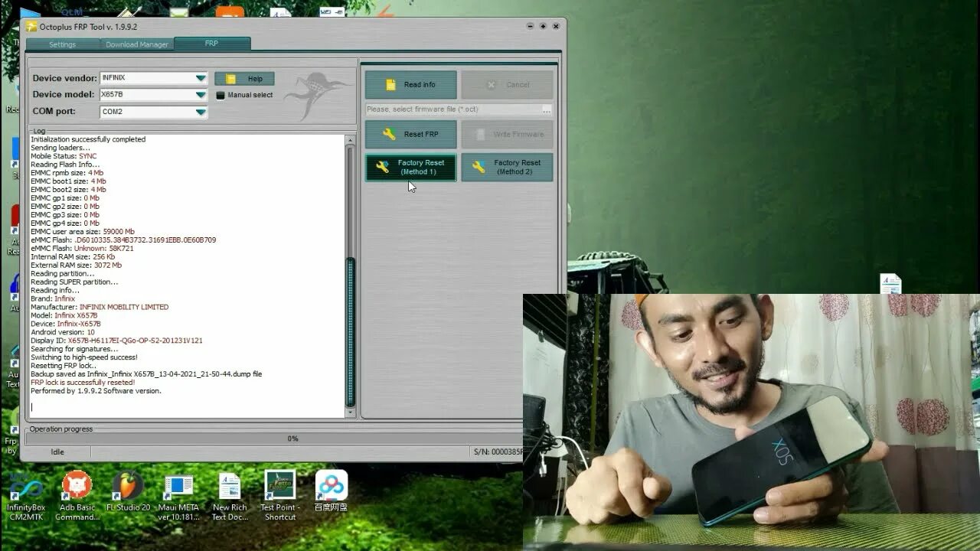Viewport: 980px width, 551px height.
Task: Click the text document icon on right desktop
Action: [x=890, y=284]
